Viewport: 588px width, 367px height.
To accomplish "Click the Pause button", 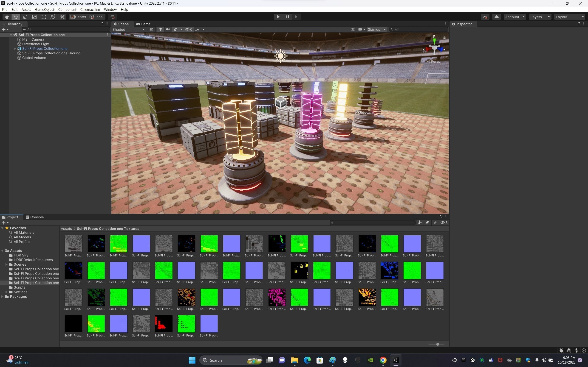I will 287,17.
